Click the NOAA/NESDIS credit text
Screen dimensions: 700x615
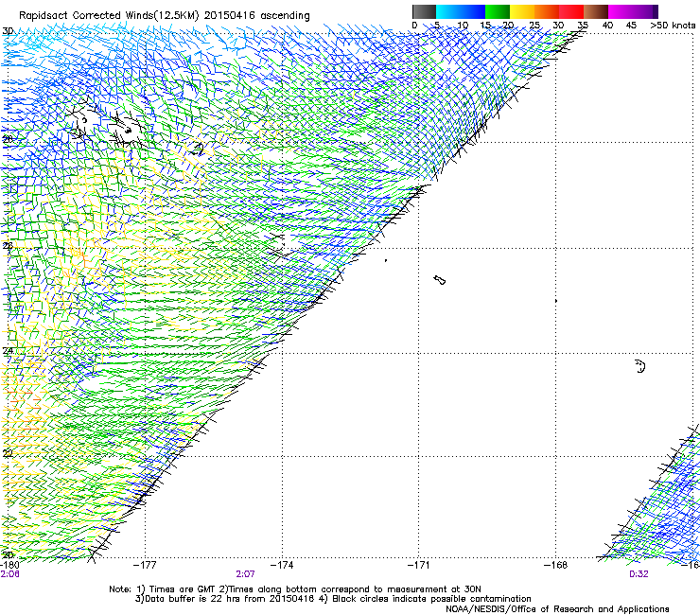click(x=557, y=609)
